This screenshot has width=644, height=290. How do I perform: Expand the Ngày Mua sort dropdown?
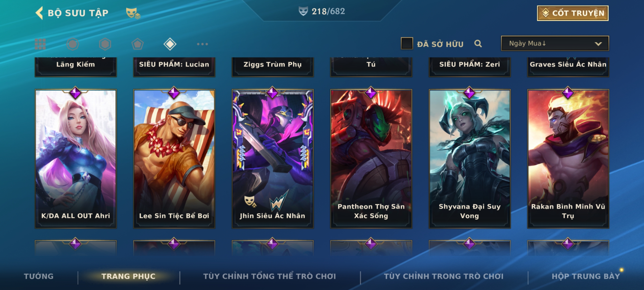(x=555, y=43)
